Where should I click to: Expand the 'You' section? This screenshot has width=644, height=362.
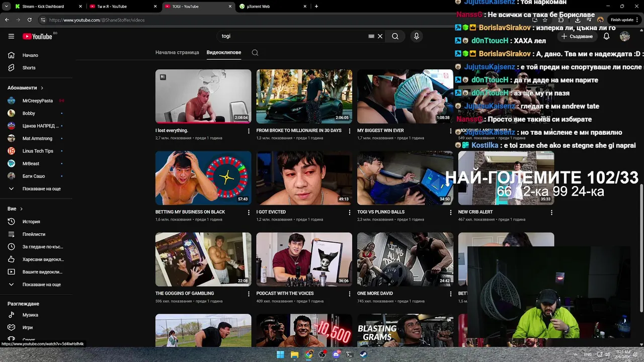pyautogui.click(x=15, y=209)
